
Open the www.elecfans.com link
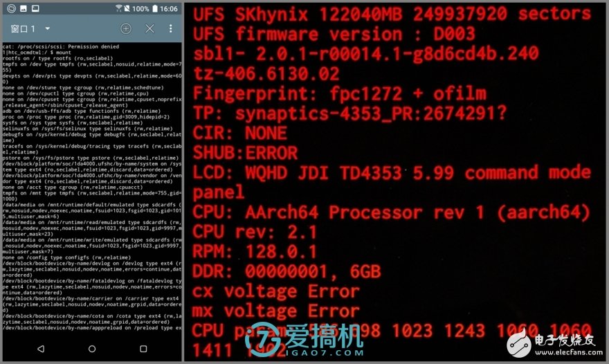point(569,352)
